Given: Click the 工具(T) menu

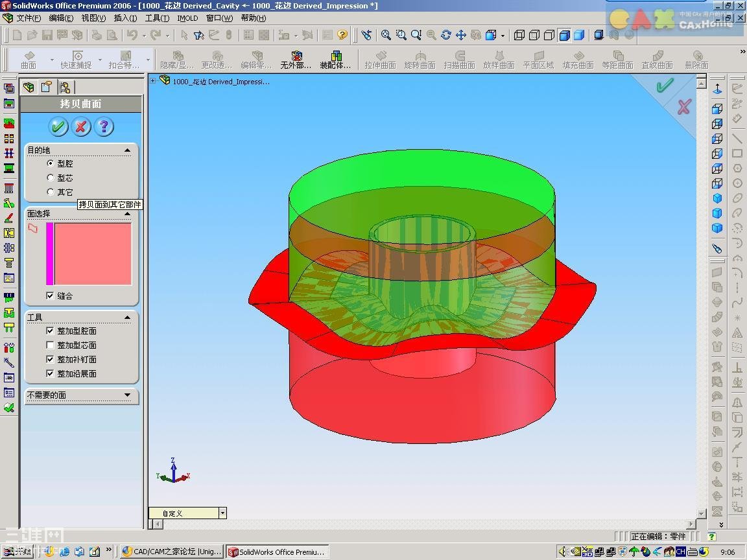Looking at the screenshot, I should (x=157, y=18).
